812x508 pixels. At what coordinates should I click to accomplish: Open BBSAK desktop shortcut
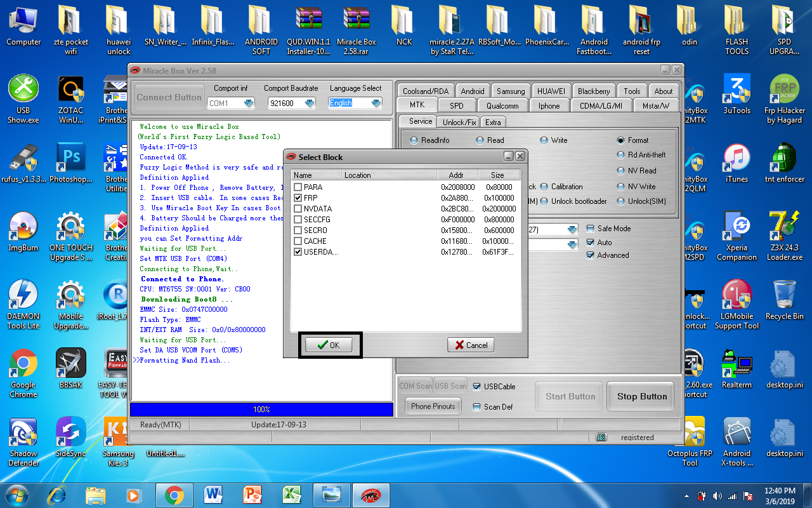pos(71,369)
